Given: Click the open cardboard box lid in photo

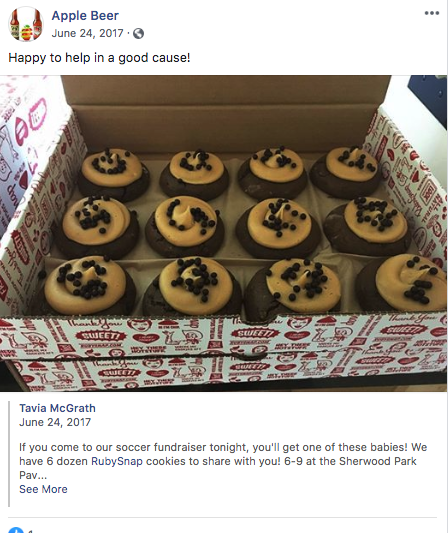Looking at the screenshot, I should coord(225,112).
